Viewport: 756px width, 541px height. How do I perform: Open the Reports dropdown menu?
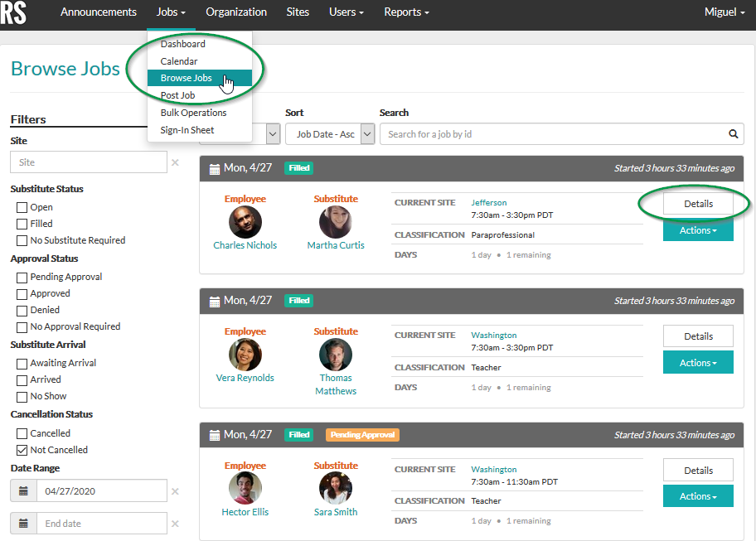pos(406,12)
